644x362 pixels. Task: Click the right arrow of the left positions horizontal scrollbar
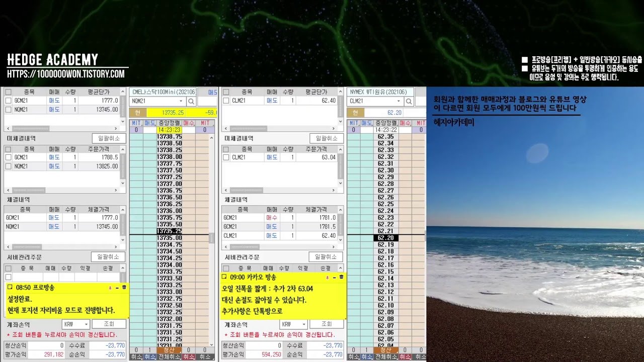(117, 129)
